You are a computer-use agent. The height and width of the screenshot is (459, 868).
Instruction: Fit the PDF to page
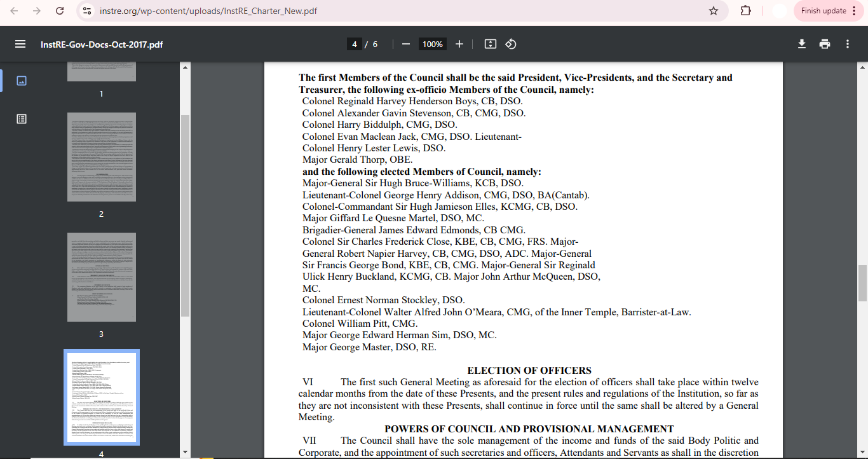tap(490, 45)
